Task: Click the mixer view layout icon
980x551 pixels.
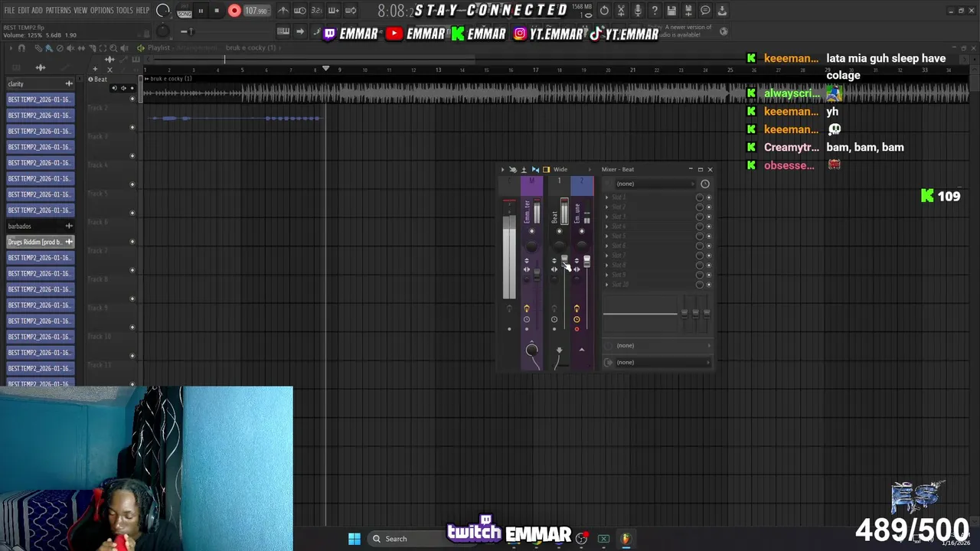Action: (x=546, y=170)
